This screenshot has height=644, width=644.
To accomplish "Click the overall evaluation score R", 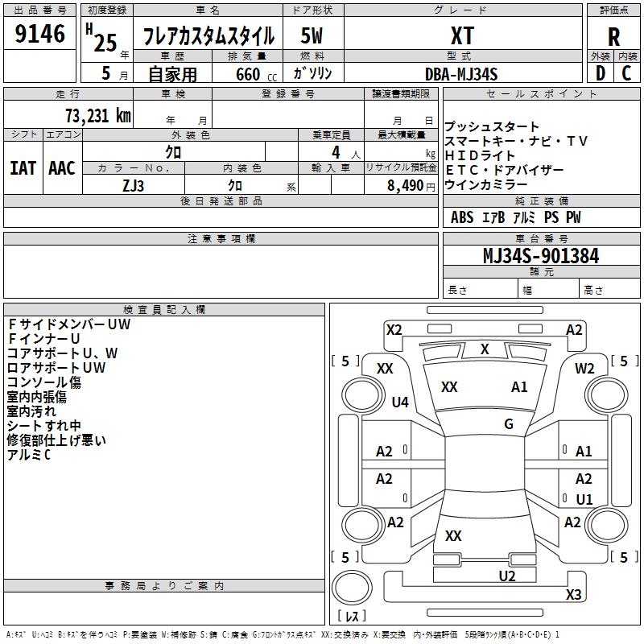I will [x=613, y=37].
